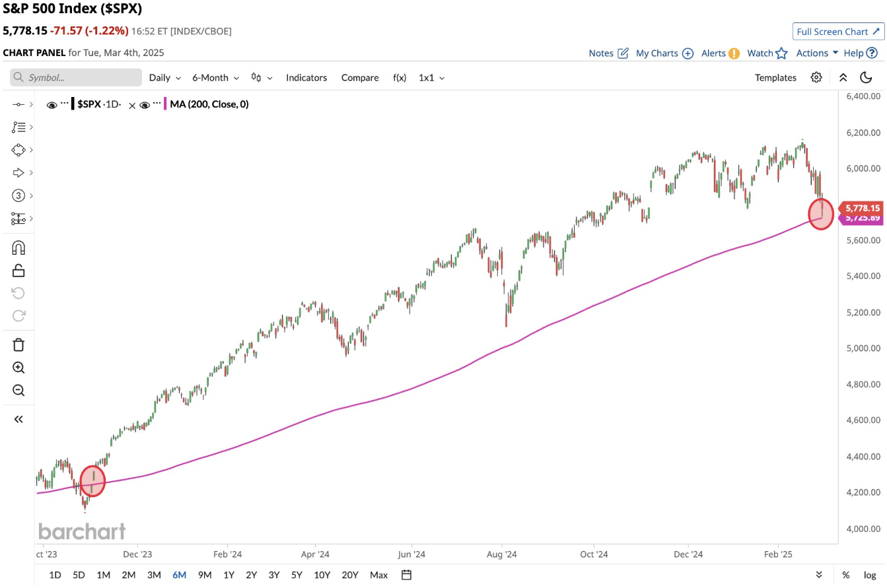Zoom out with the magnifier minus icon
Image resolution: width=887 pixels, height=588 pixels.
[x=18, y=390]
